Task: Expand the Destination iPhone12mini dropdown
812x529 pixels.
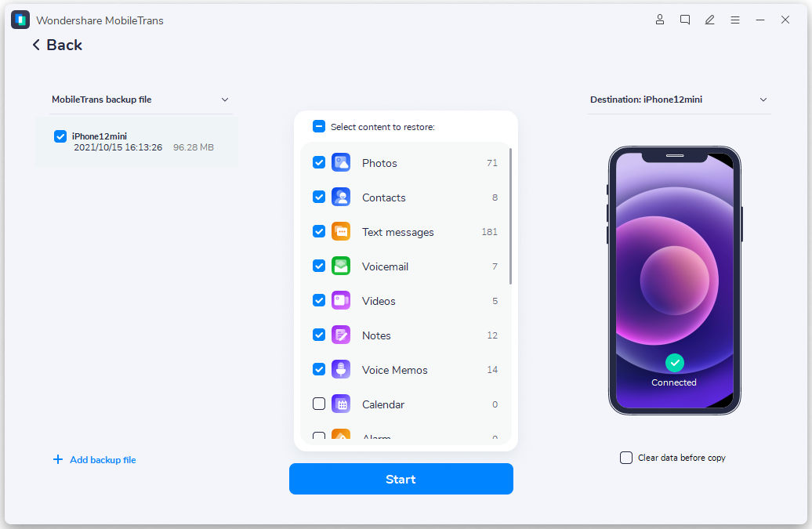Action: pos(763,100)
